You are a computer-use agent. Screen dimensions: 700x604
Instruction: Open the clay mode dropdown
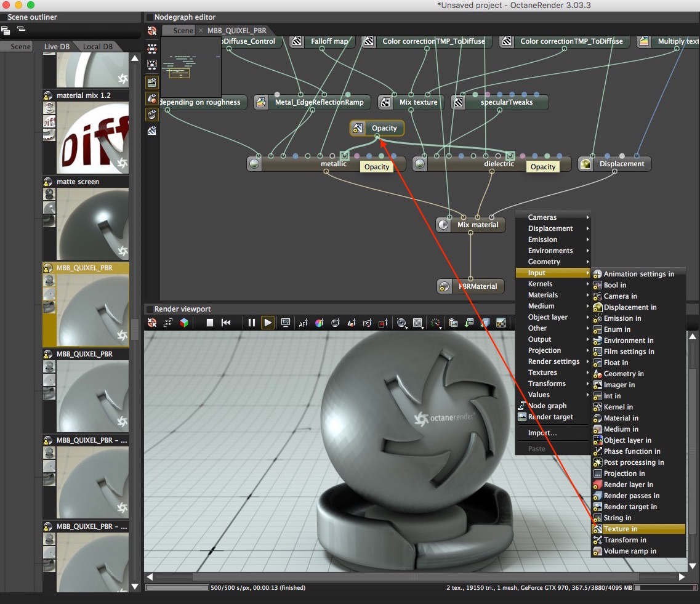click(435, 323)
